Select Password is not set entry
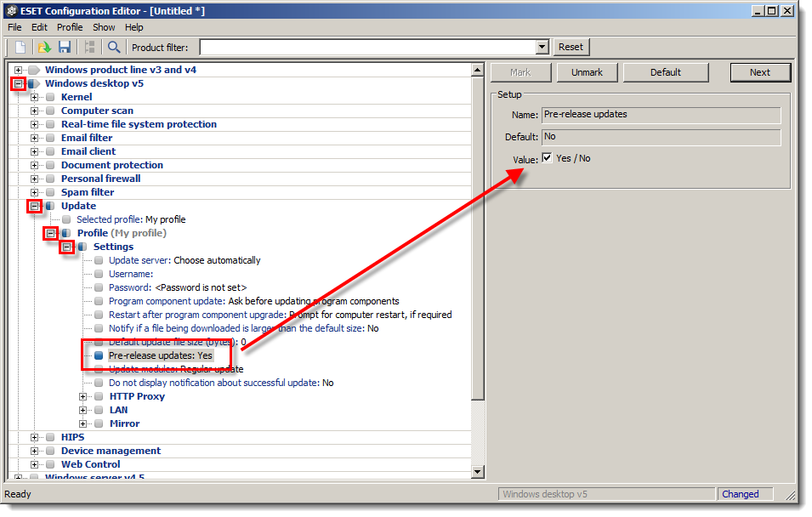This screenshot has width=812, height=517. point(178,288)
